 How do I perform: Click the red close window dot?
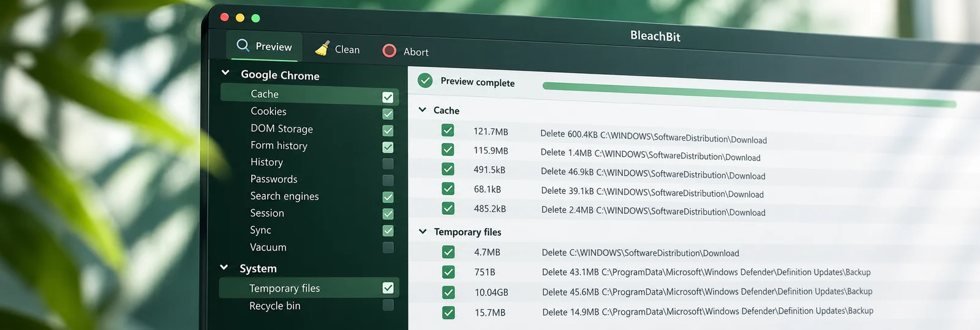[x=224, y=17]
